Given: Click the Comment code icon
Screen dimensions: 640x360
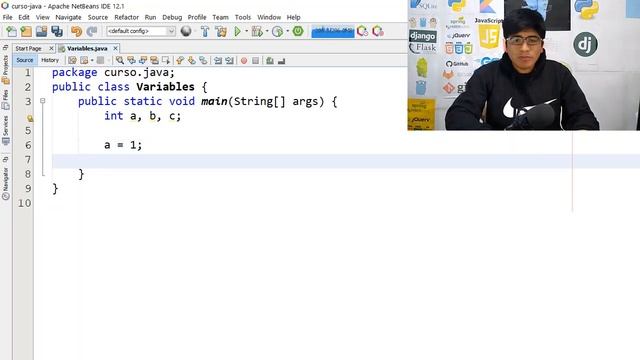Looking at the screenshot, I should (x=270, y=60).
